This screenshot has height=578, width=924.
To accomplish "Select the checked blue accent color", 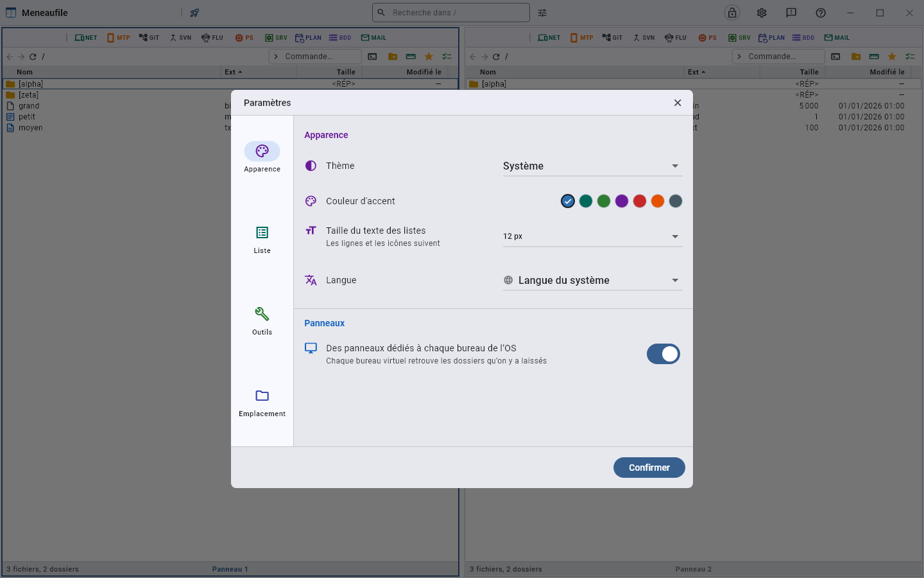I will point(568,201).
